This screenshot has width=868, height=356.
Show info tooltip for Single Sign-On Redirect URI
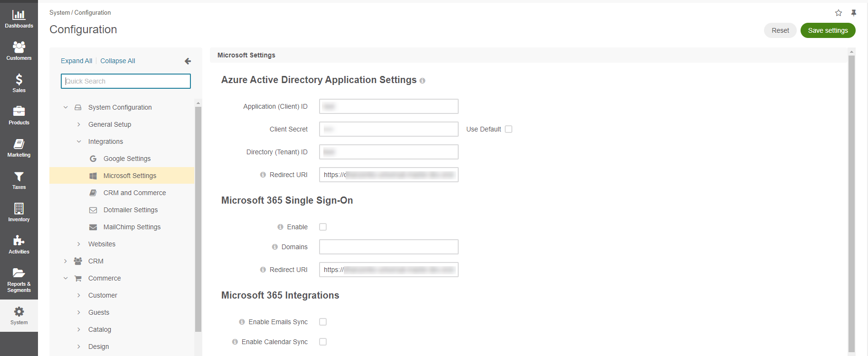point(263,270)
